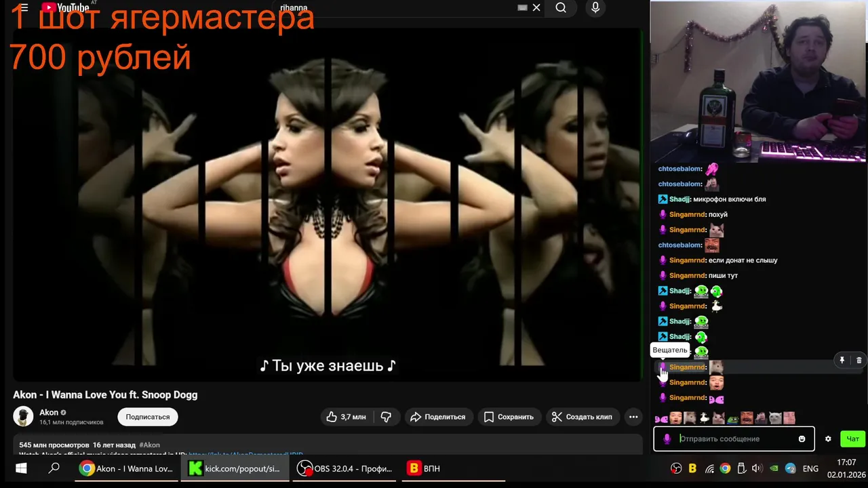Click the broadcaster mic badge inside chat input
The image size is (868, 488).
(667, 439)
